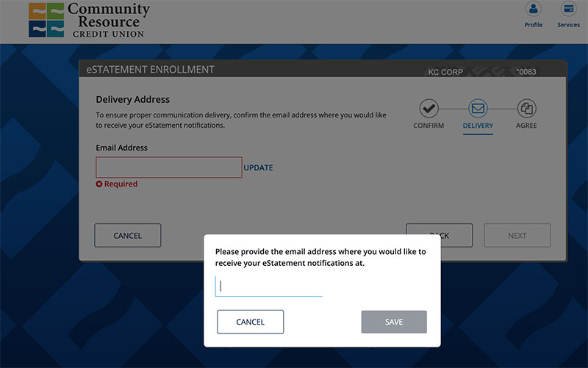Image resolution: width=588 pixels, height=368 pixels.
Task: Click the red-outlined Email Address field
Action: point(169,167)
